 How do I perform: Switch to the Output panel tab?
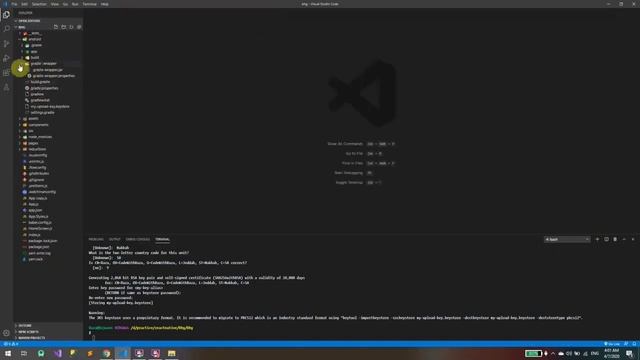115,239
